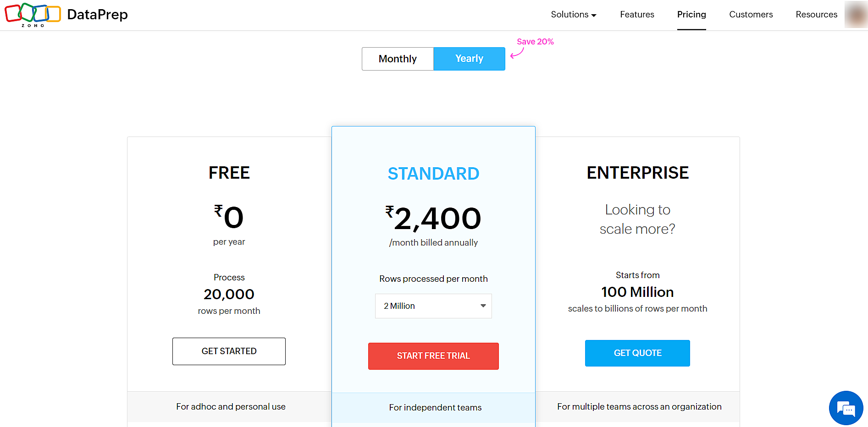The width and height of the screenshot is (868, 427).
Task: Go to the Features page
Action: pyautogui.click(x=637, y=15)
